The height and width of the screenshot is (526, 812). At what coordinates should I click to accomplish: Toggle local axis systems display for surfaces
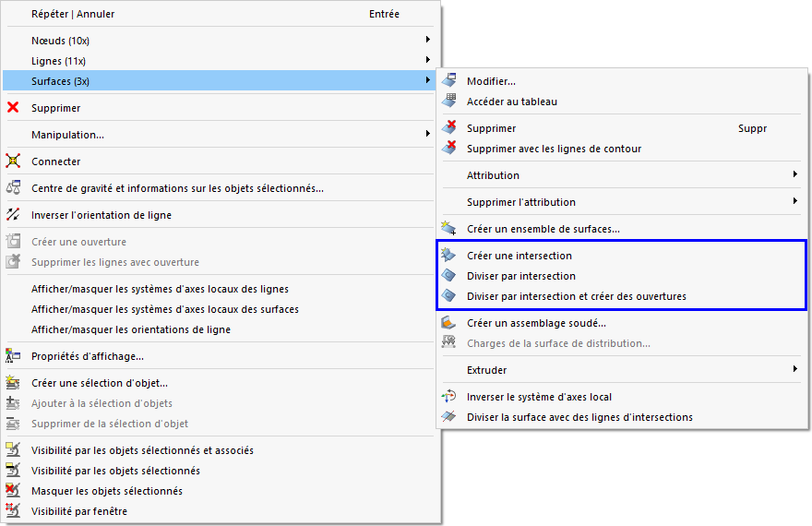click(164, 309)
